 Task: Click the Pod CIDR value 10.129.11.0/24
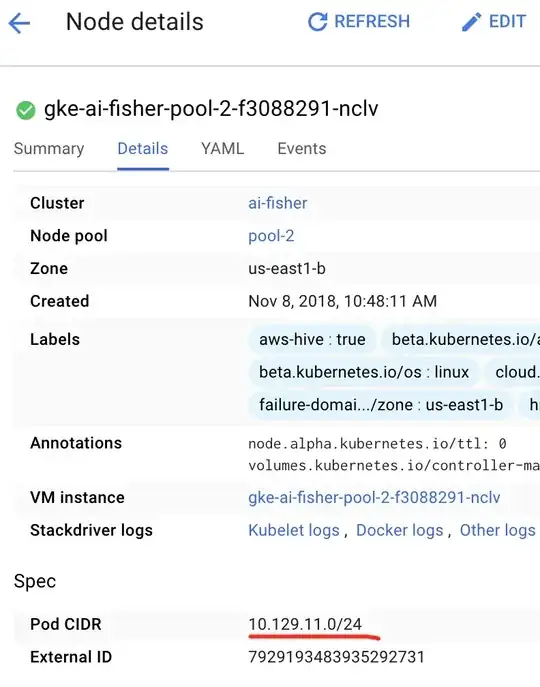click(x=306, y=624)
